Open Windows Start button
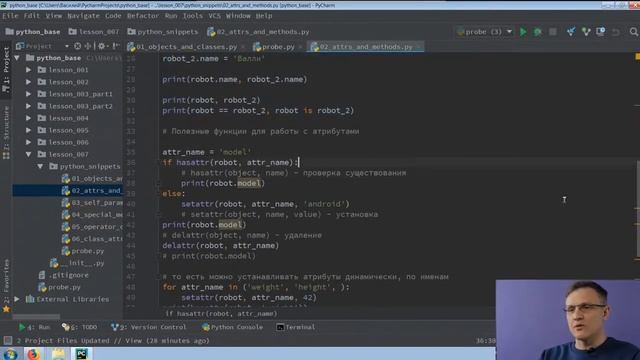 point(10,353)
